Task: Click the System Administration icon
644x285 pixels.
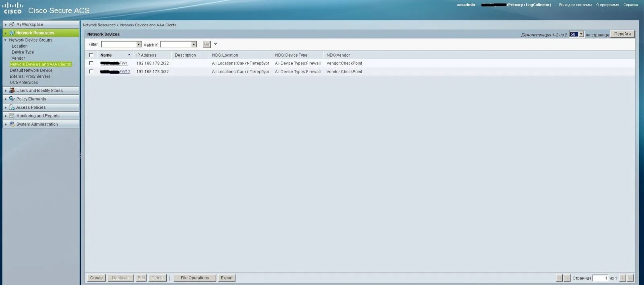Action: coord(12,124)
